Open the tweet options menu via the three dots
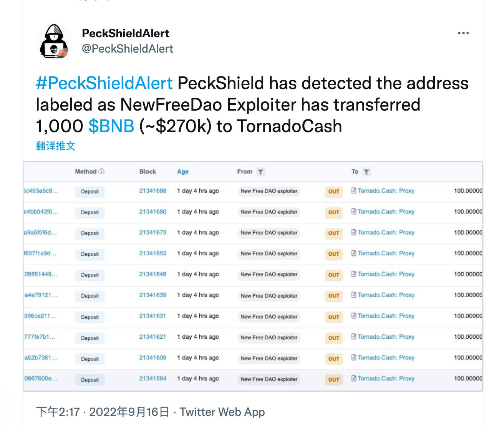 (463, 33)
